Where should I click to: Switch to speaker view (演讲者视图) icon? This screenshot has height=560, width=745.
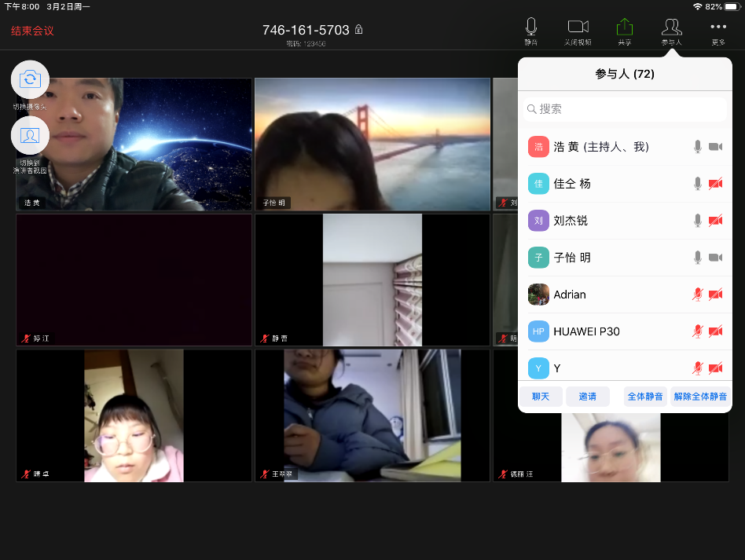pyautogui.click(x=30, y=135)
